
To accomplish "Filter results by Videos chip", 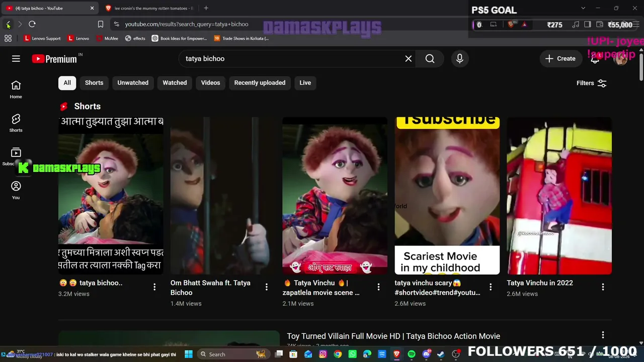I will coord(211,83).
